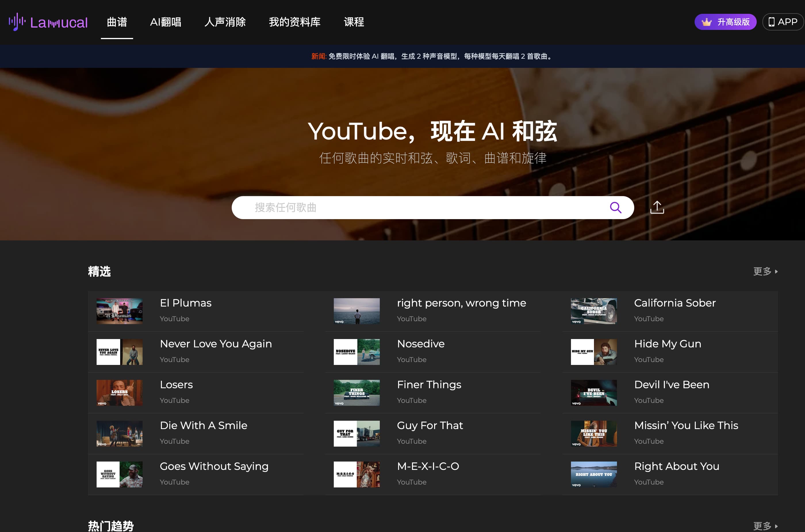Select the Guy For That title
805x532 pixels.
point(430,426)
